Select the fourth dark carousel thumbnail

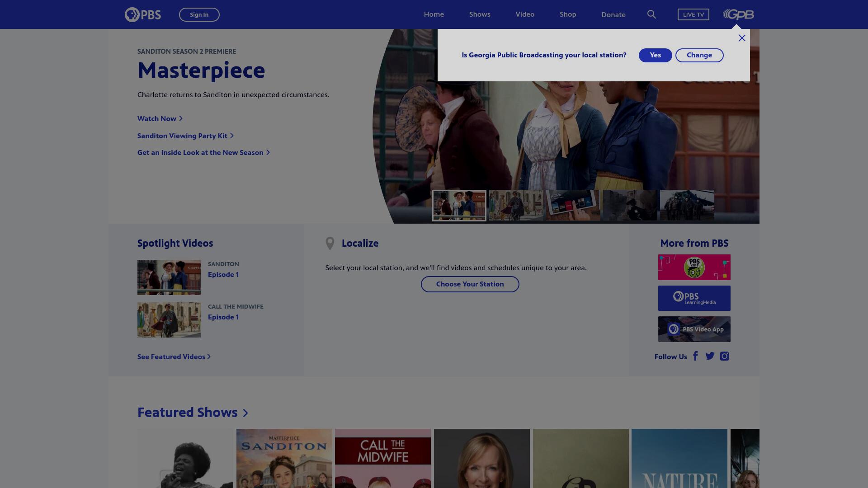630,205
